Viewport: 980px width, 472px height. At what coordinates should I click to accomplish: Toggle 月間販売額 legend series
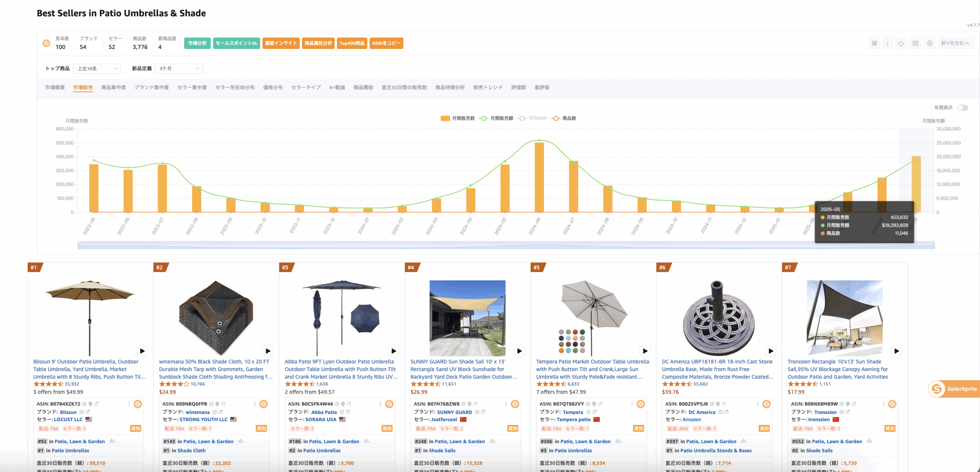[x=496, y=118]
